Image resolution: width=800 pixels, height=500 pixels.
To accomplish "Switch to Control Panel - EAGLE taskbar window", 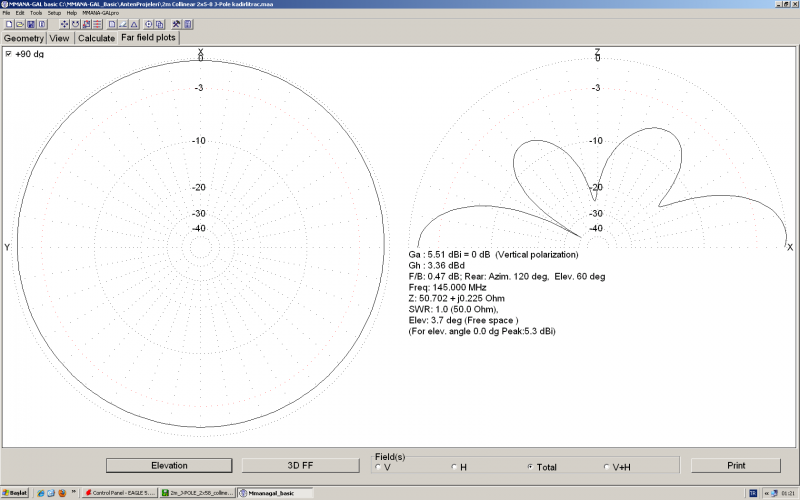I will click(x=119, y=493).
